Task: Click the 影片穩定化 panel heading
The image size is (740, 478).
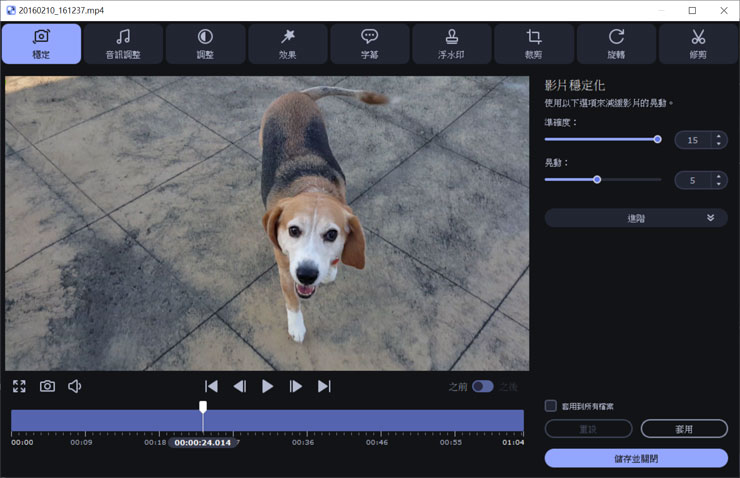Action: (574, 85)
